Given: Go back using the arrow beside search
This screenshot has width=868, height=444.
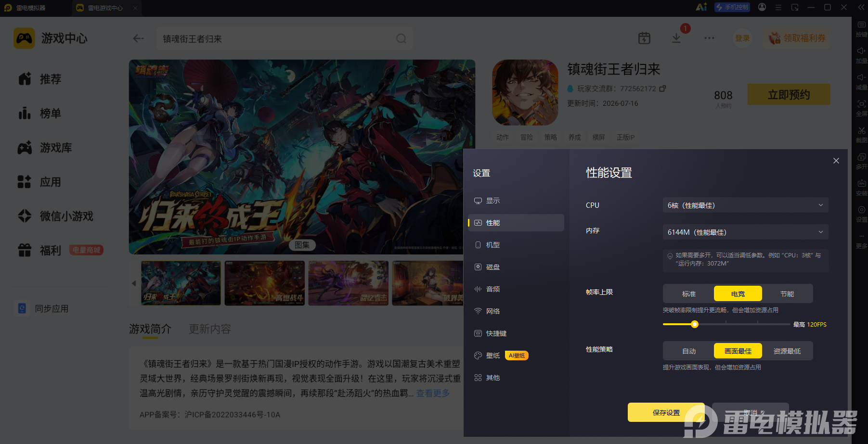Looking at the screenshot, I should [x=138, y=38].
